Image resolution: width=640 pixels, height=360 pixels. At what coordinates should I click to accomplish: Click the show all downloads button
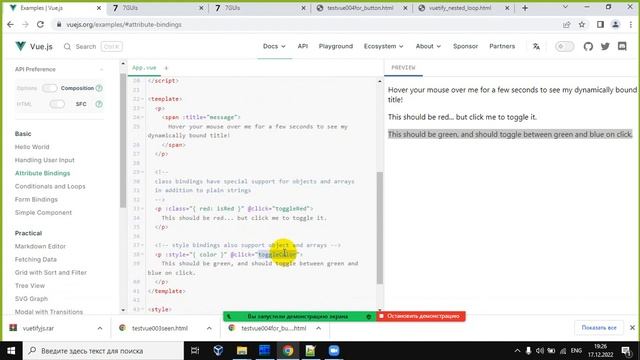point(599,328)
